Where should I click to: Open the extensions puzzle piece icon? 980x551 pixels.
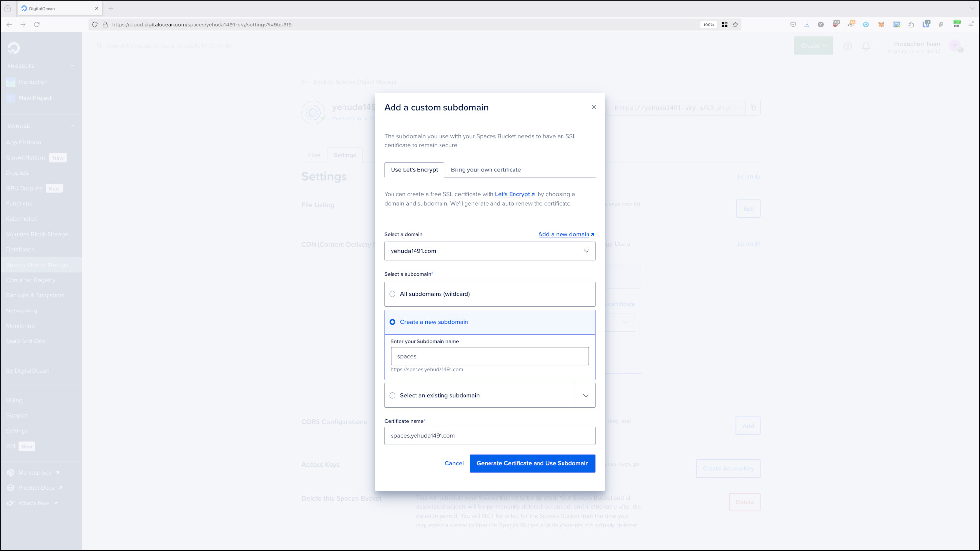(x=911, y=24)
